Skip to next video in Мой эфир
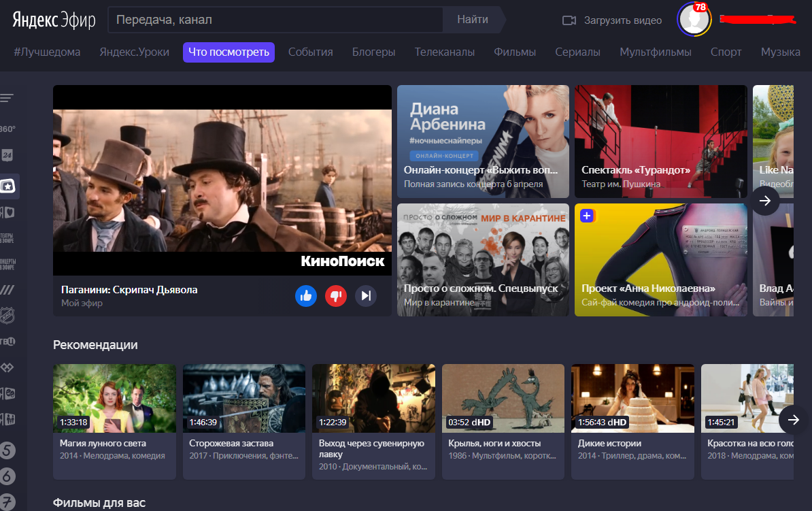The image size is (812, 511). click(x=366, y=296)
